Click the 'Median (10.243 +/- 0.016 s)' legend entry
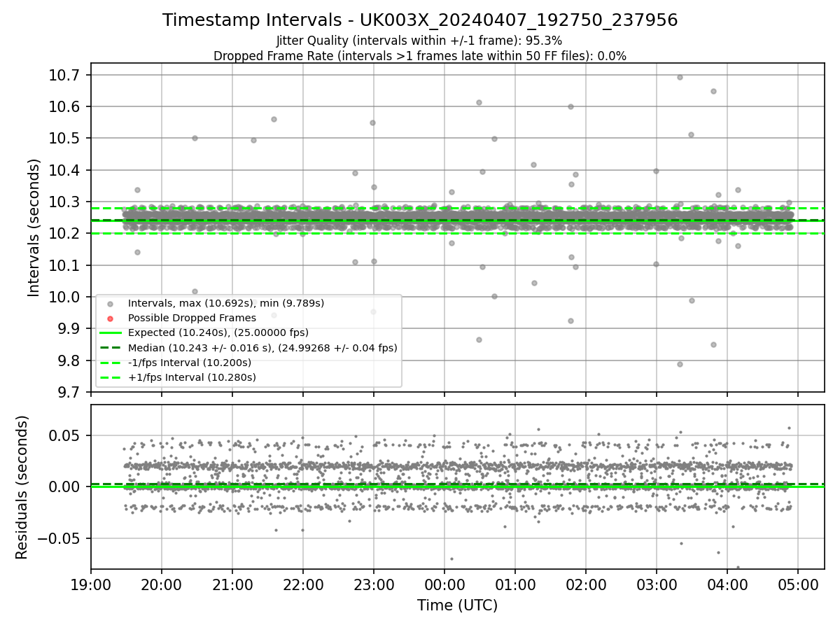 (262, 347)
